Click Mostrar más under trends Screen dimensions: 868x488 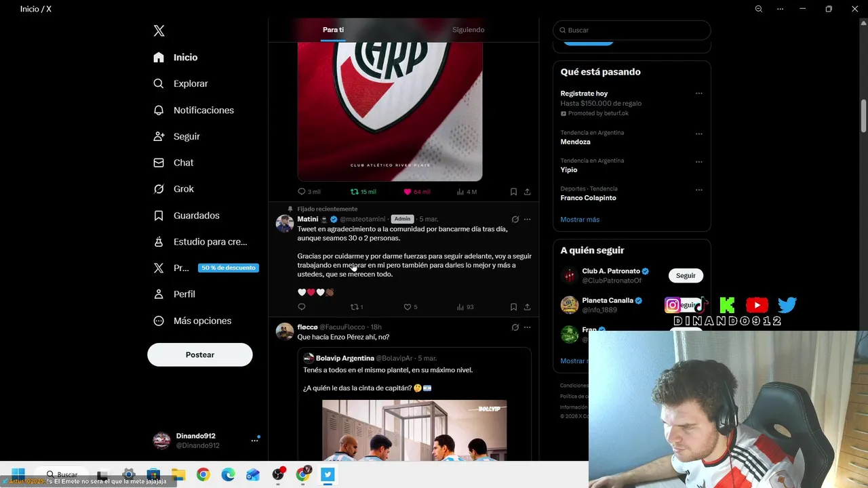pos(580,220)
